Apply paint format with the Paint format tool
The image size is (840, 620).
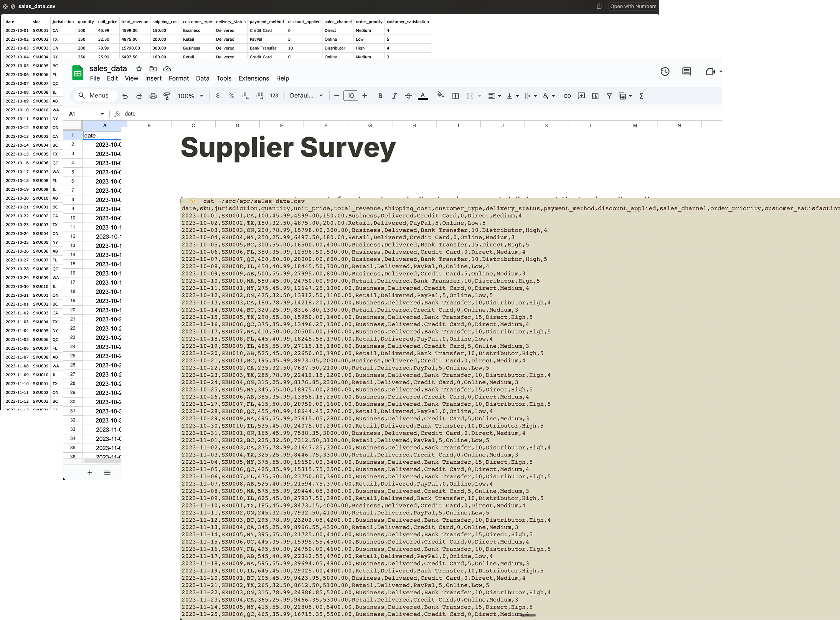click(x=167, y=96)
